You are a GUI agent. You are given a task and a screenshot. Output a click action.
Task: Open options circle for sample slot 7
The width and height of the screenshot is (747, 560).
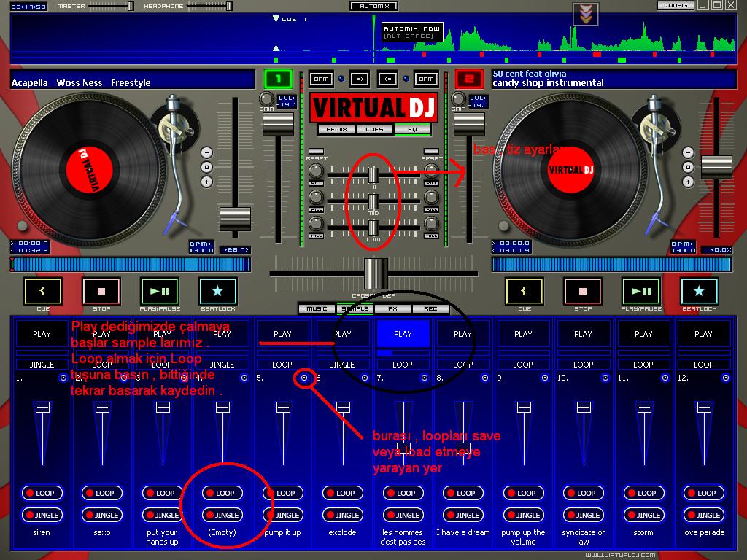(425, 378)
